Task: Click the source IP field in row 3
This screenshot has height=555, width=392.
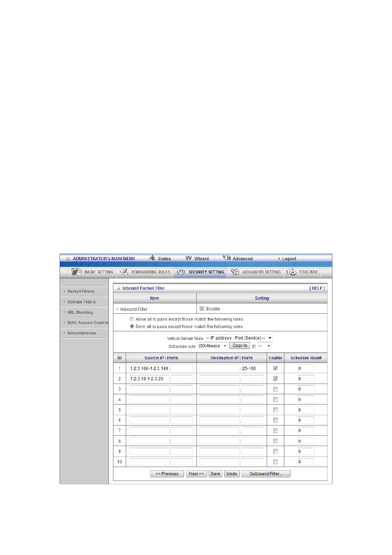Action: 149,389
